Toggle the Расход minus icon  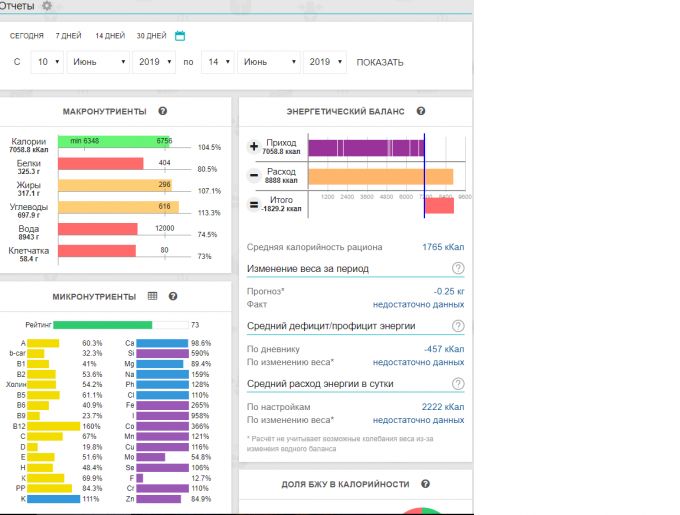pyautogui.click(x=254, y=176)
